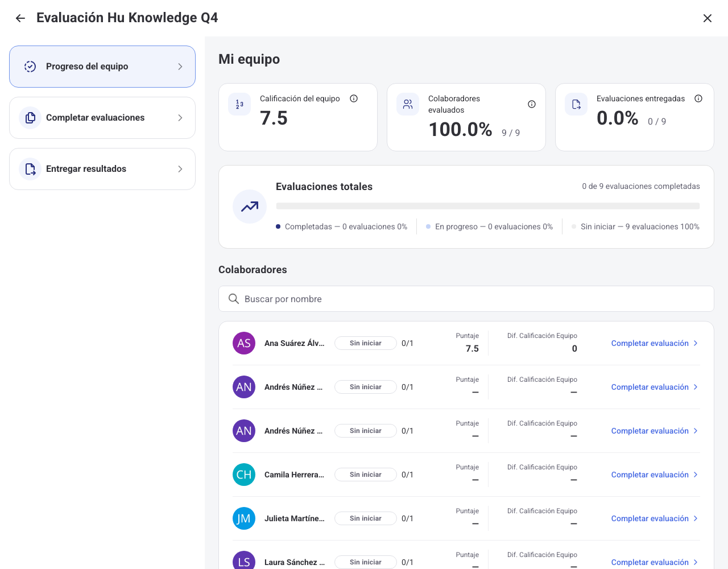The image size is (728, 569).
Task: Open Completar evaluación for Ana Suárez
Action: [655, 343]
